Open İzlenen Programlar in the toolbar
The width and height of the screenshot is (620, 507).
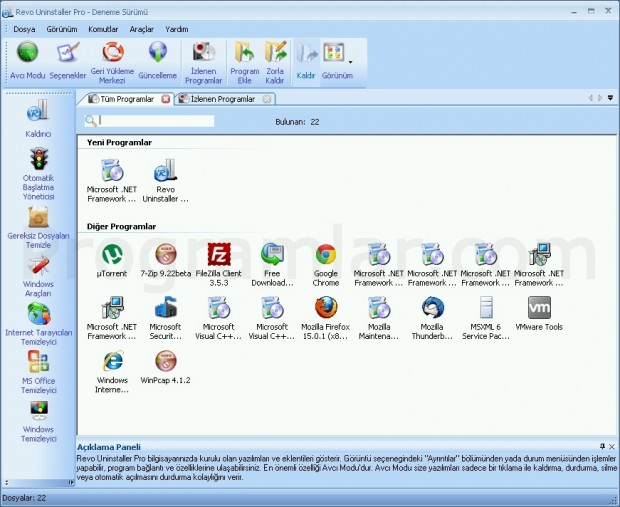[x=204, y=62]
